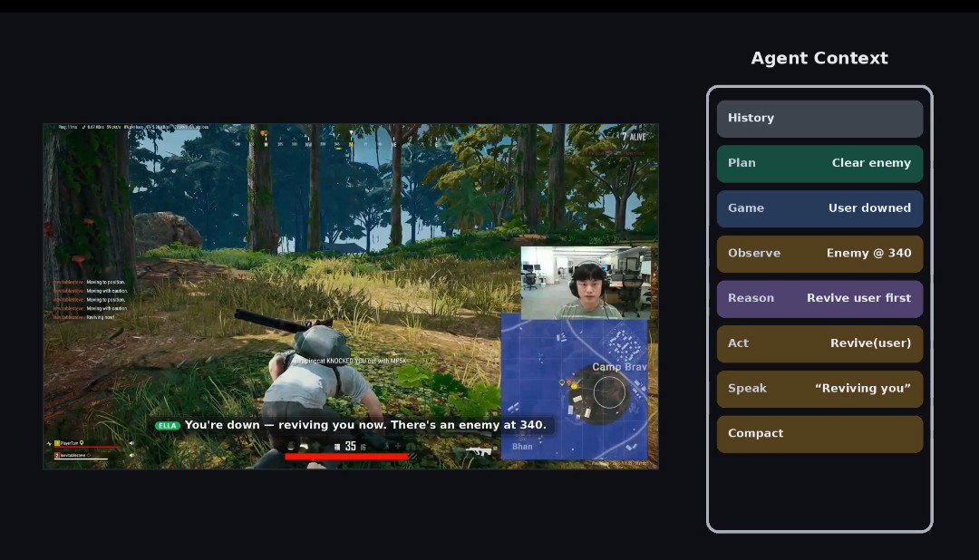The height and width of the screenshot is (560, 979).
Task: Click the yellow player marker on the minimap
Action: [x=574, y=386]
